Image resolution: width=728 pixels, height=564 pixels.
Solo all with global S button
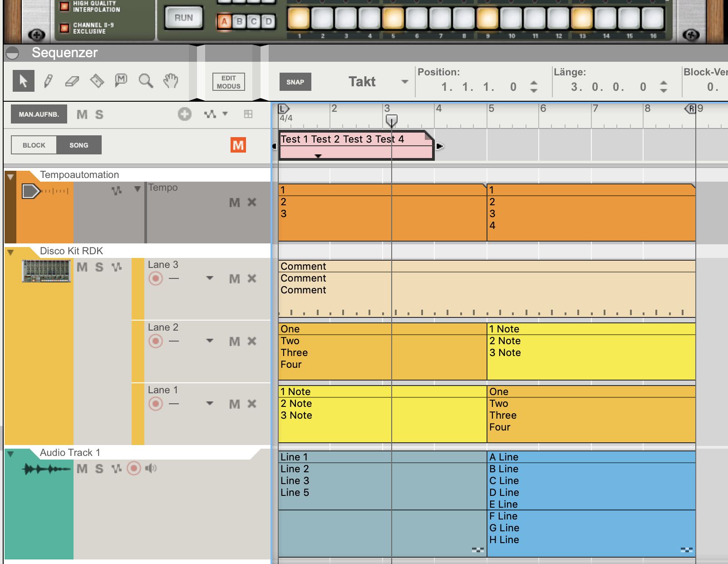pos(99,114)
